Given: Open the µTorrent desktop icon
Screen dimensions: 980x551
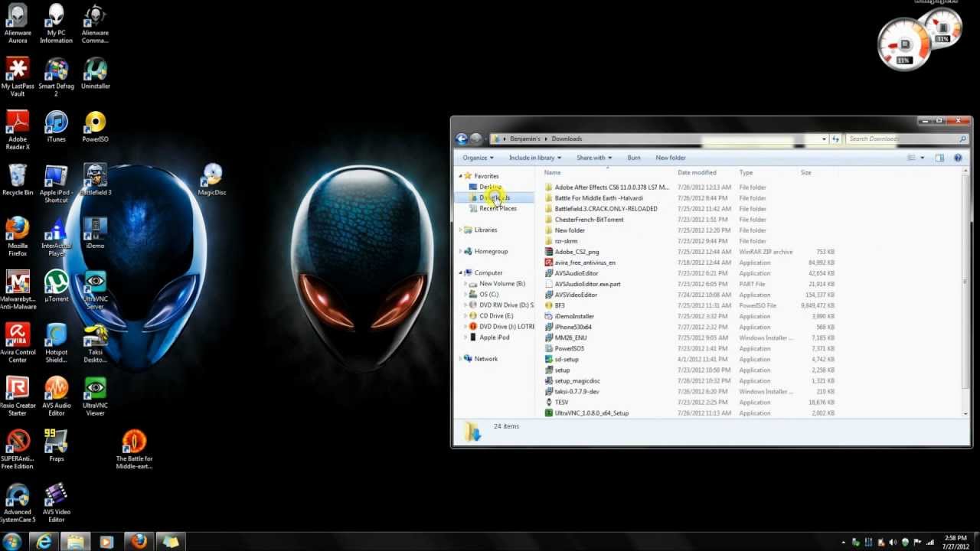Looking at the screenshot, I should 56,286.
